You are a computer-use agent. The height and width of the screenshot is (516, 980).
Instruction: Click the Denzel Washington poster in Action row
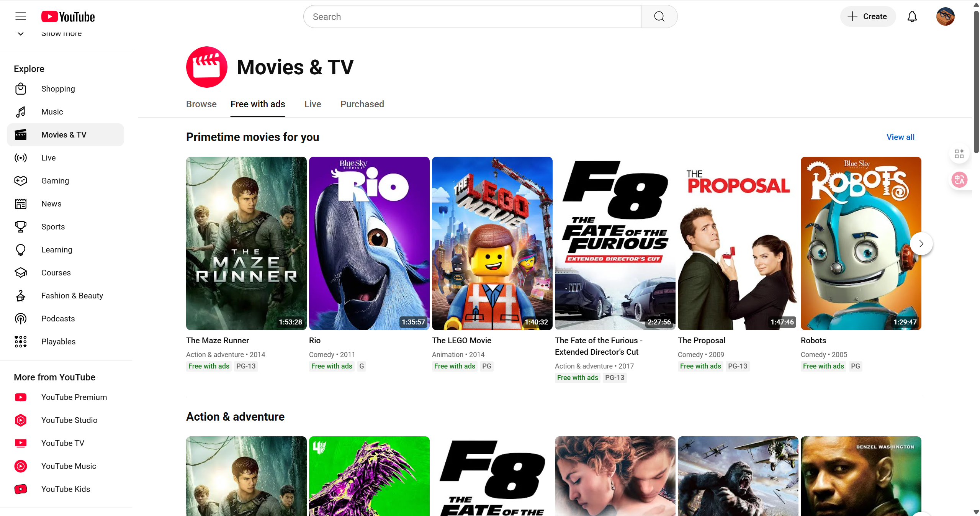(x=861, y=476)
